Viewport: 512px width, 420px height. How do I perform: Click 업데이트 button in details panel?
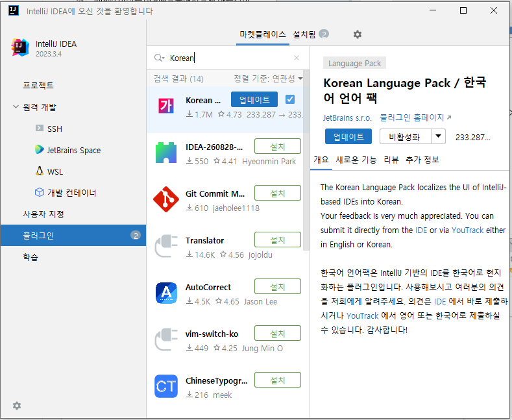[x=348, y=136]
